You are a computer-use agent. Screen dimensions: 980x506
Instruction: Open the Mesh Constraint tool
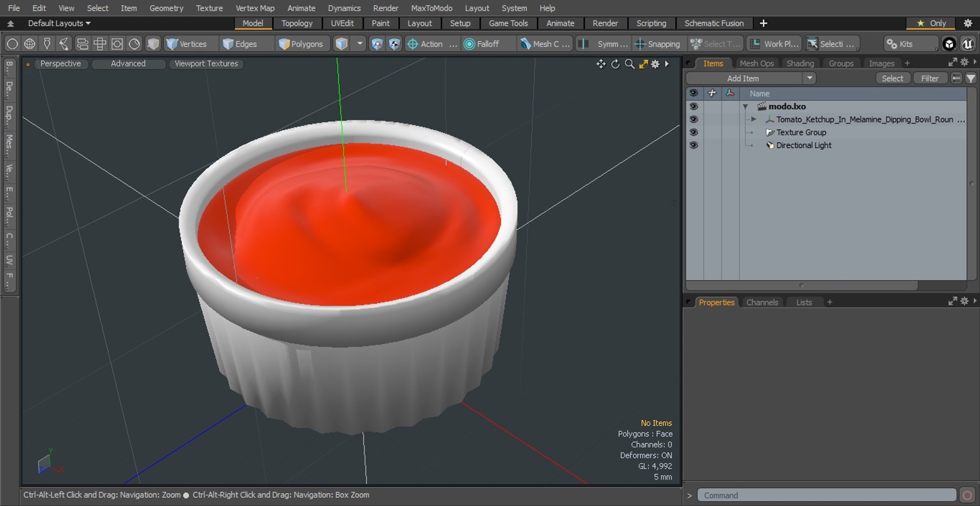545,44
